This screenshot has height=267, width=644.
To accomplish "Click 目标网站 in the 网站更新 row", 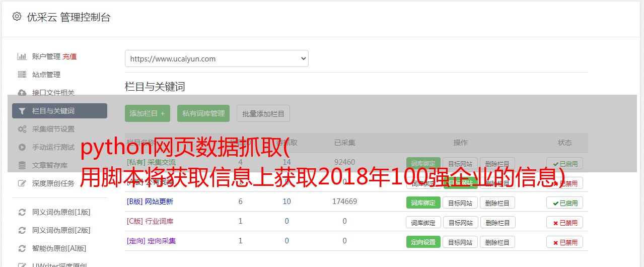I will [460, 203].
